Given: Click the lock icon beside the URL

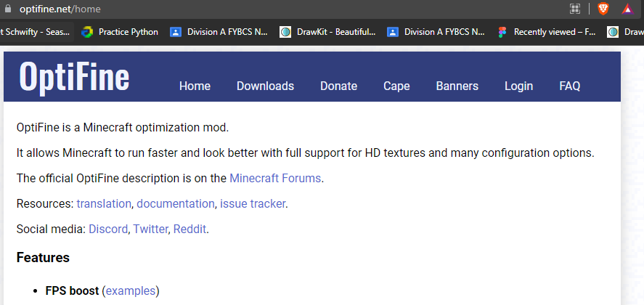Looking at the screenshot, I should (8, 8).
